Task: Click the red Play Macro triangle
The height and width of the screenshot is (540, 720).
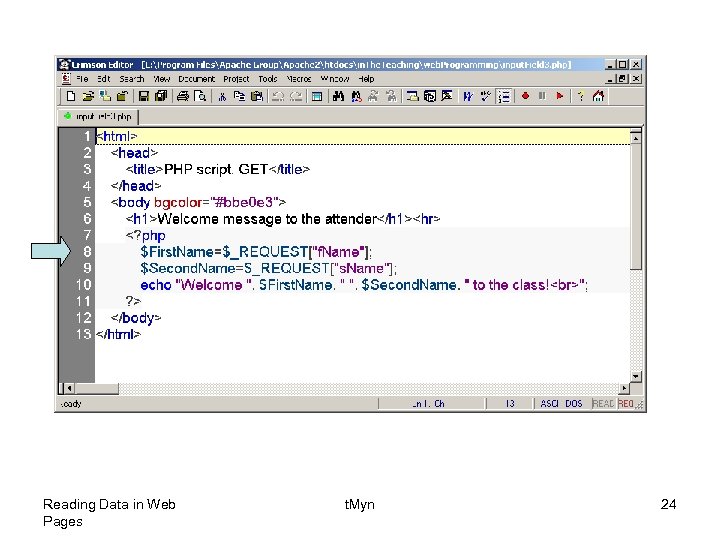Action: [559, 96]
